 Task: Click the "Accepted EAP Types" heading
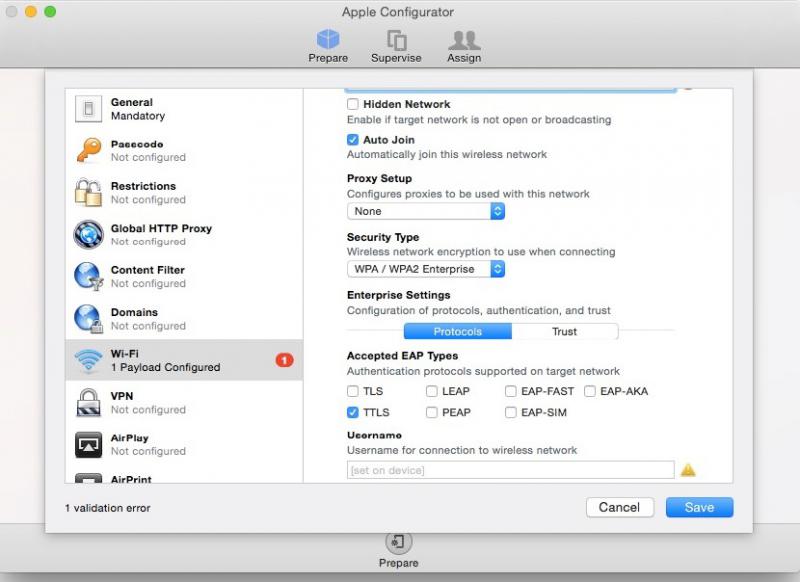pyautogui.click(x=403, y=356)
